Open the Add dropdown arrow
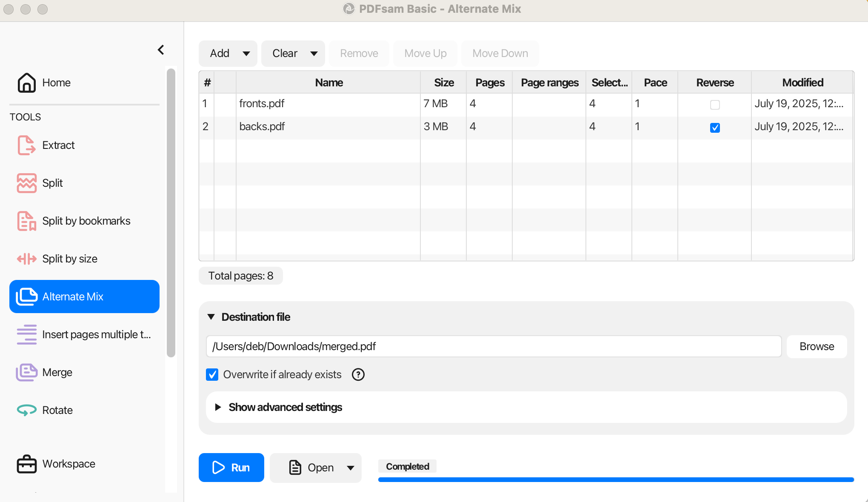 tap(246, 54)
